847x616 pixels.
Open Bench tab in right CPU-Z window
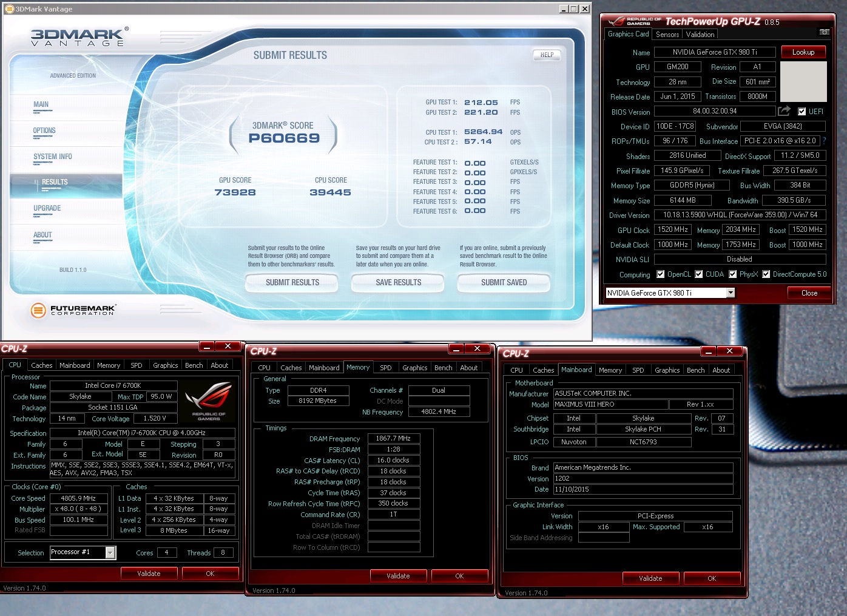point(696,370)
